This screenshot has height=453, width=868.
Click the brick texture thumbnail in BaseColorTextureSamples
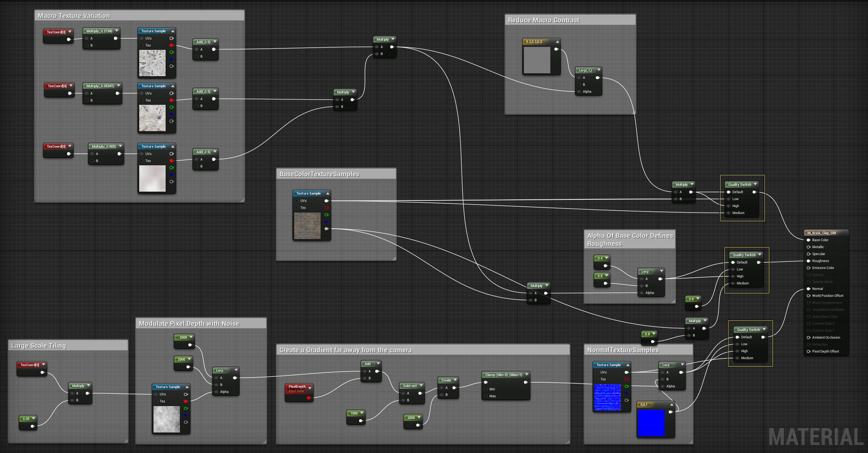(x=308, y=225)
